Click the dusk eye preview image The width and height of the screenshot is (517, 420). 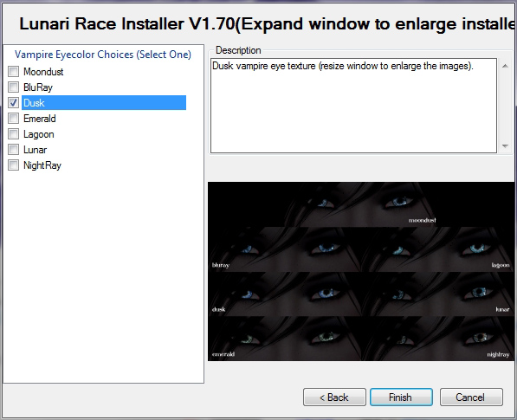pyautogui.click(x=285, y=294)
